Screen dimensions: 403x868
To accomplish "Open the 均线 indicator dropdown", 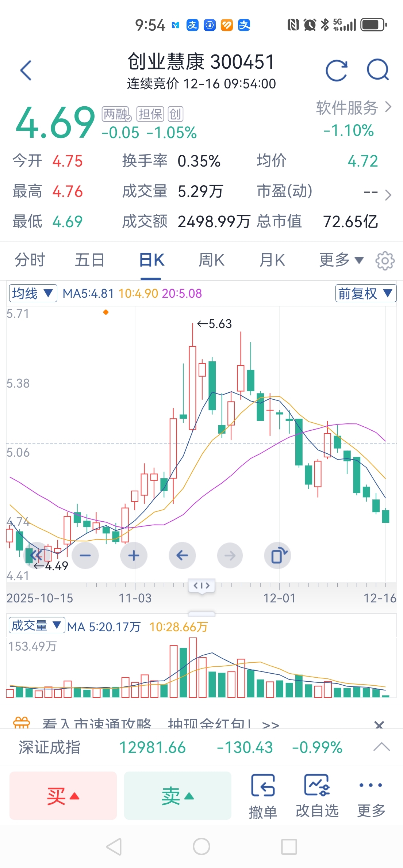I will point(33,293).
